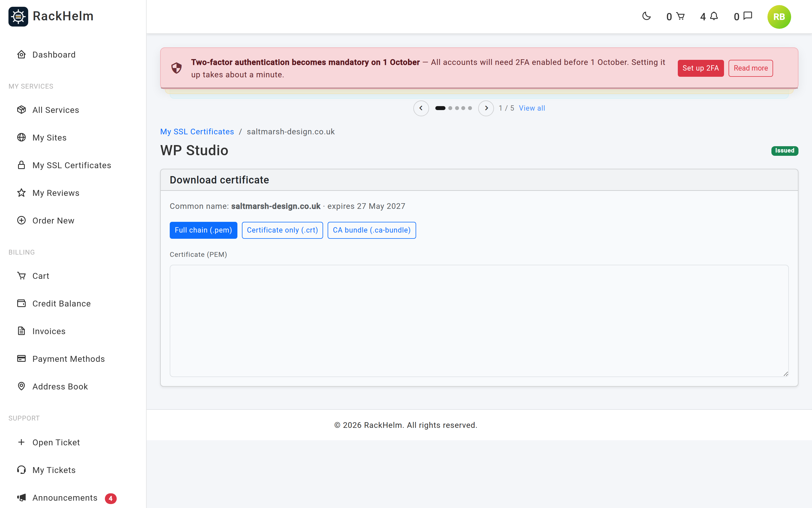This screenshot has height=508, width=812.
Task: Click inside the Certificate (PEM) text area
Action: [x=479, y=321]
